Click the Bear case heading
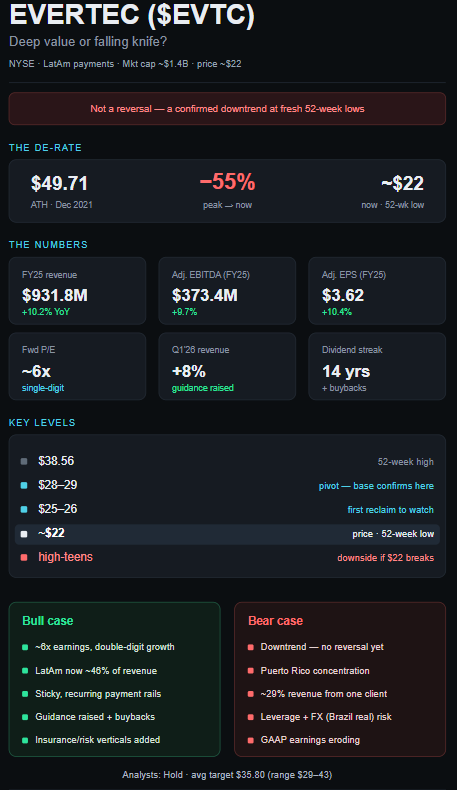The image size is (457, 790). coord(276,621)
